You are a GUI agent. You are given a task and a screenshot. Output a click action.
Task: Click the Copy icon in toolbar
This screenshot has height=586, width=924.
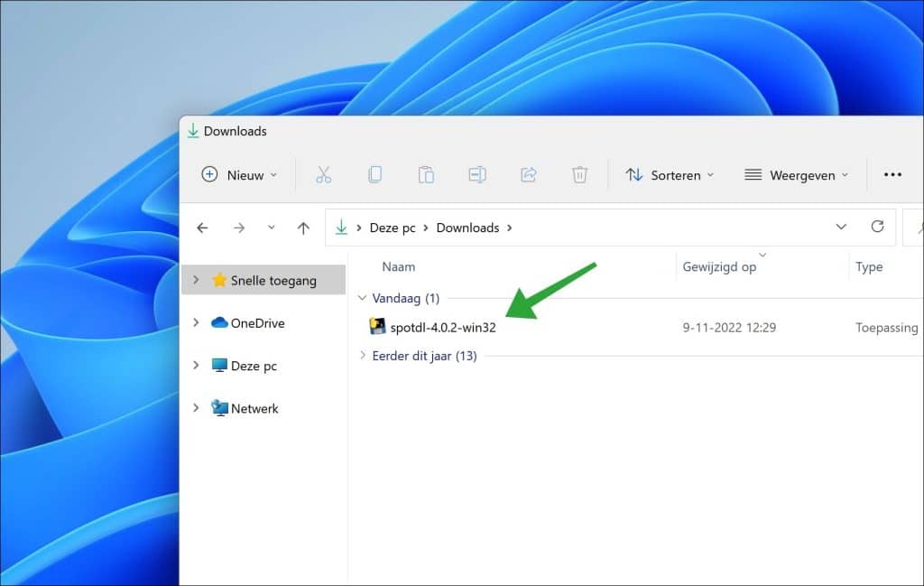coord(374,175)
